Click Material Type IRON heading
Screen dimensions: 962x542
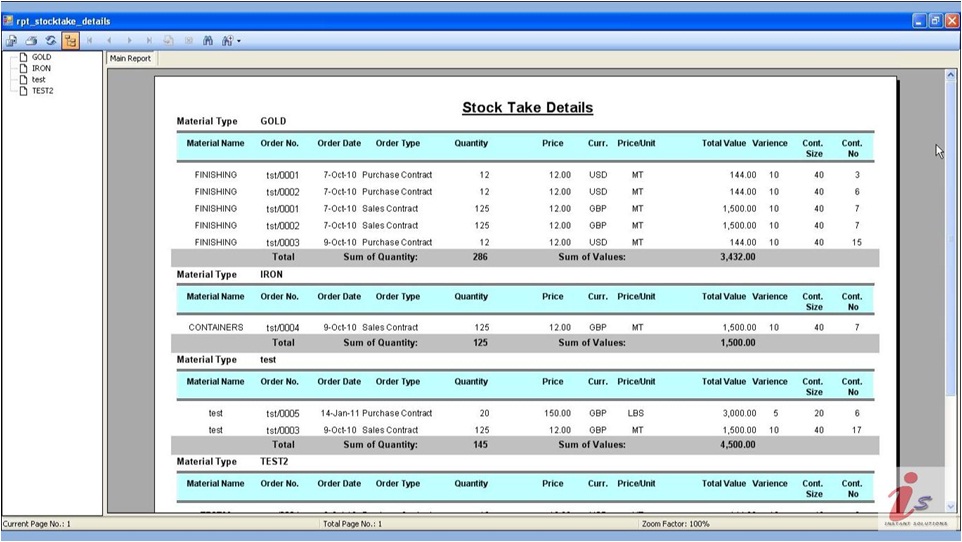(229, 274)
